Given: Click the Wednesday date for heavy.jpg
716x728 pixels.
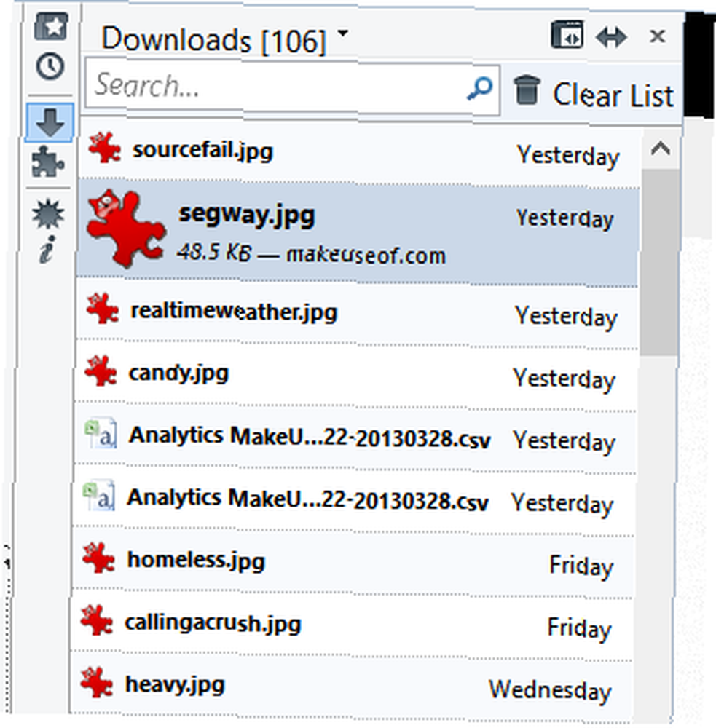Looking at the screenshot, I should 550,690.
